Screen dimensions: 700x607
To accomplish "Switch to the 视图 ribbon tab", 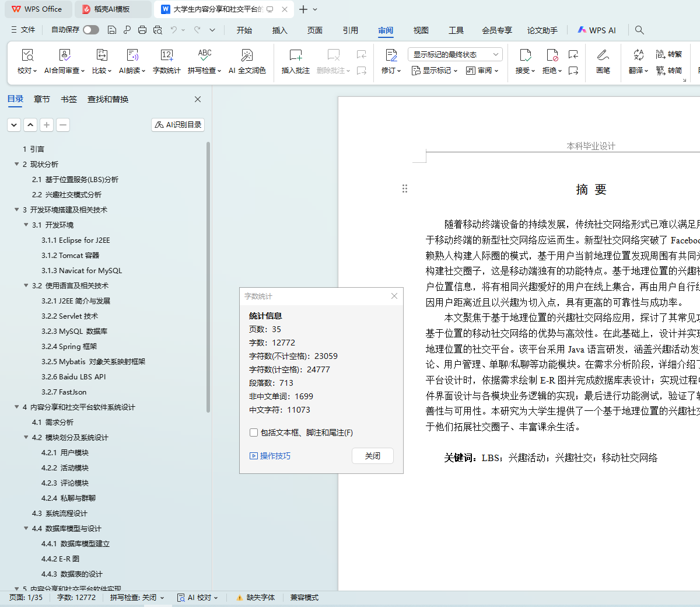I will pyautogui.click(x=421, y=30).
